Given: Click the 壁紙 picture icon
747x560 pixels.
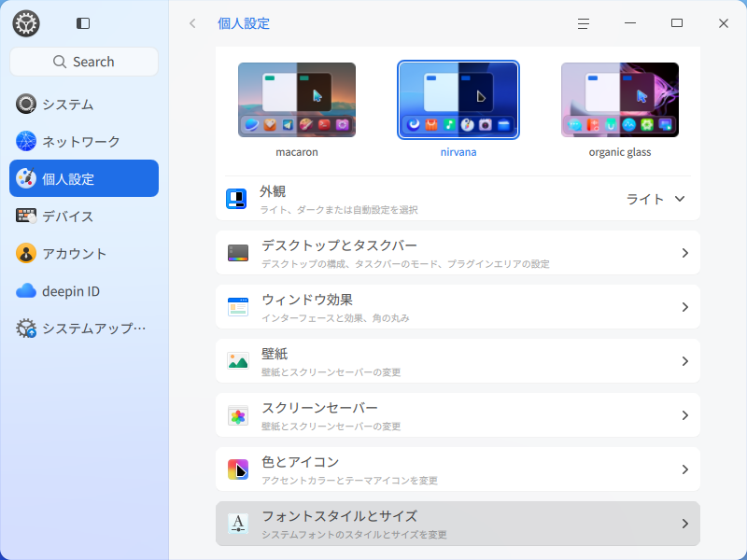Looking at the screenshot, I should [x=238, y=361].
